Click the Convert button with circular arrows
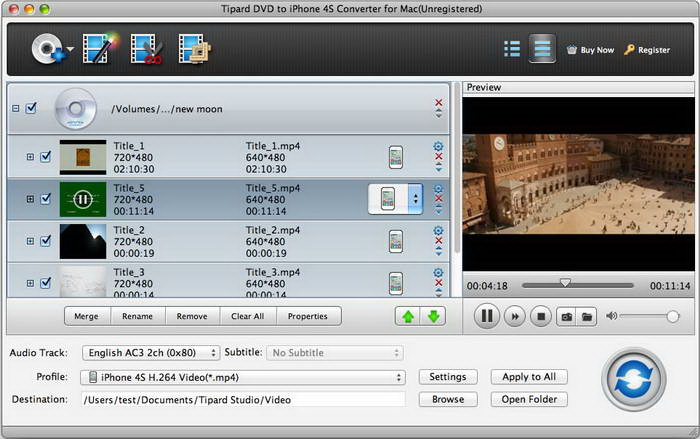This screenshot has width=700, height=439. 634,378
